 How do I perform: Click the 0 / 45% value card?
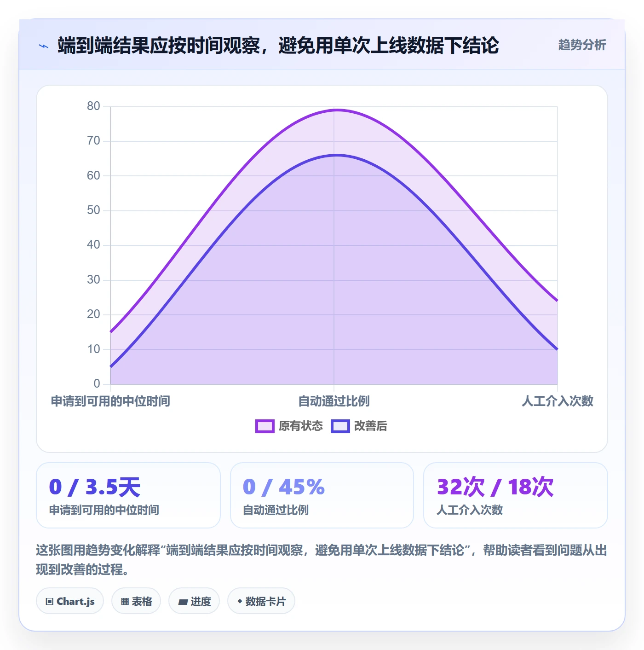[322, 495]
